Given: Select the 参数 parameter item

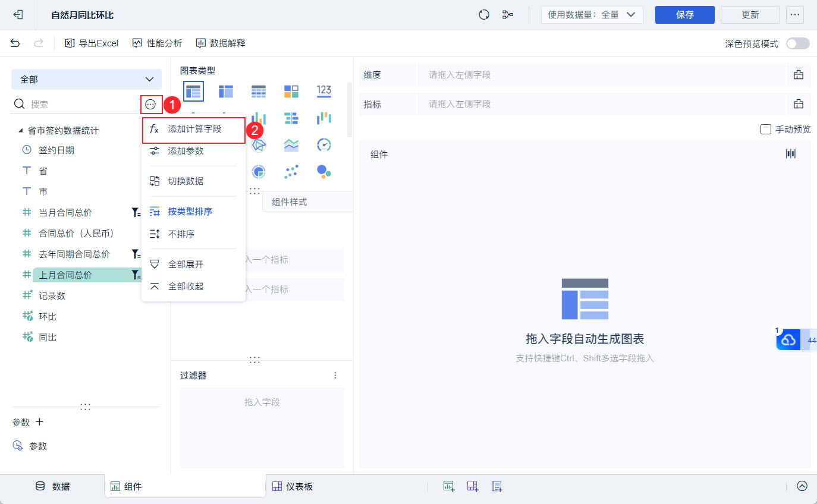Looking at the screenshot, I should coord(38,446).
